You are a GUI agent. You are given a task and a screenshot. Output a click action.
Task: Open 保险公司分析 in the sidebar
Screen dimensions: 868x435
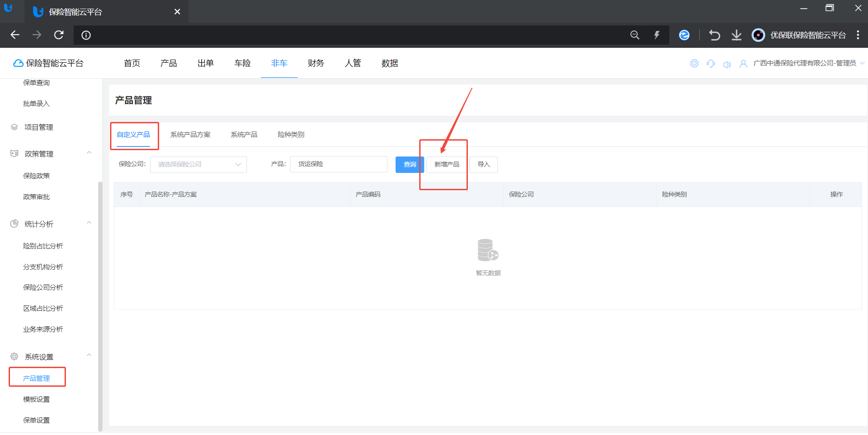click(43, 287)
